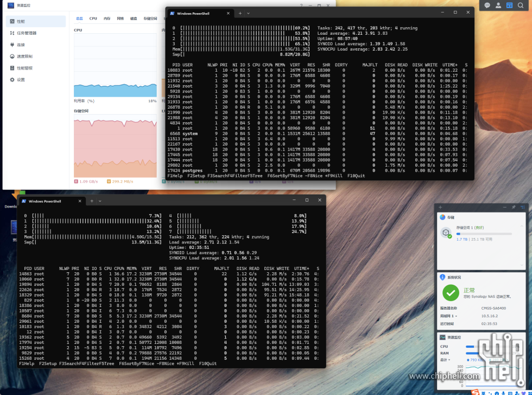Select the postgres process row
Viewport: 532px width, 395px height.
(317, 171)
